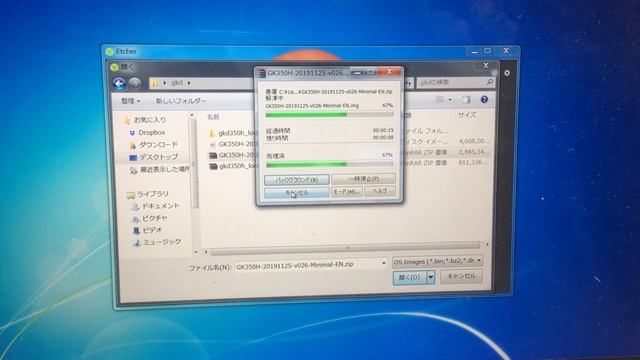The width and height of the screenshot is (640, 360).
Task: Click the change view icon in toolbar
Action: tap(440, 99)
